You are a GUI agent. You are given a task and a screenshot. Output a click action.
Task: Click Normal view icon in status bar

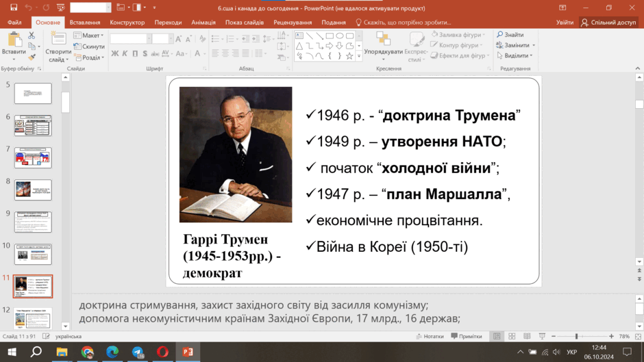coord(497,336)
